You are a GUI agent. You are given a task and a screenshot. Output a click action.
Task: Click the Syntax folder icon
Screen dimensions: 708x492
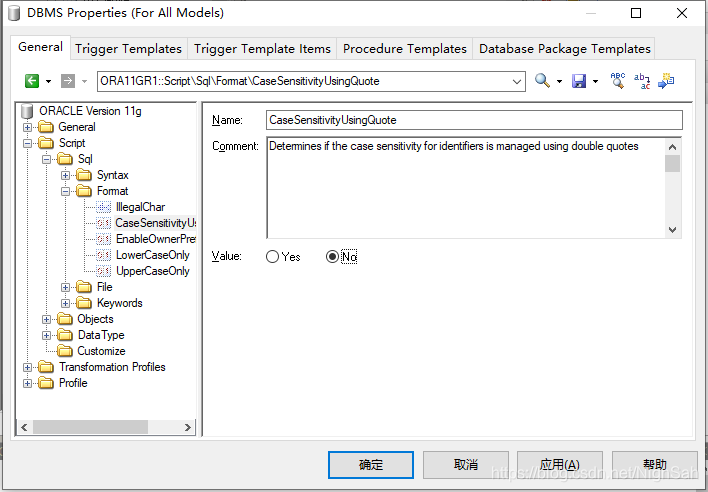84,175
